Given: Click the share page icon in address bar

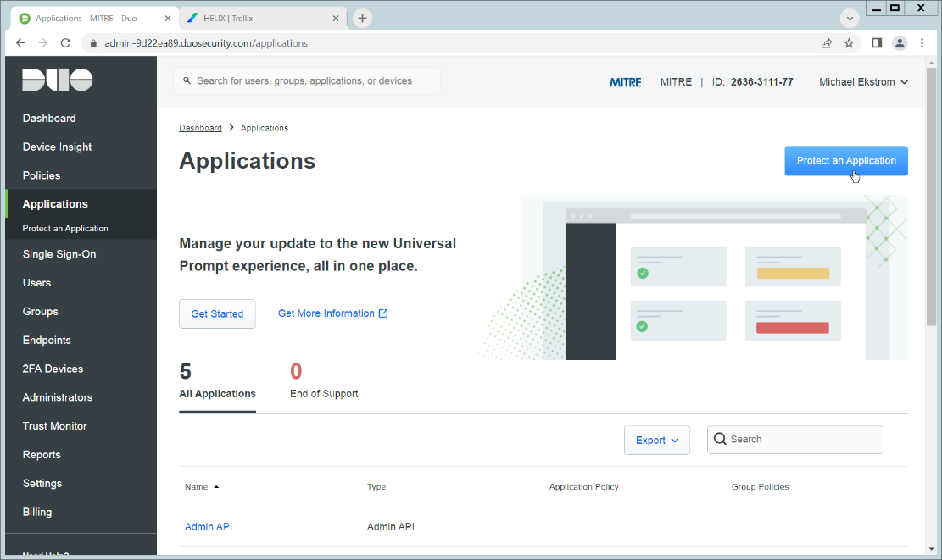Looking at the screenshot, I should [x=826, y=43].
